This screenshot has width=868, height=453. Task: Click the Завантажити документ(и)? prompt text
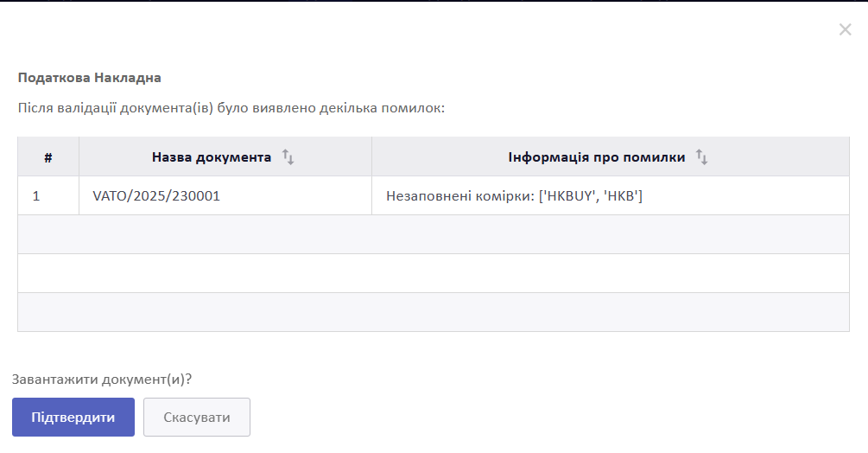102,380
